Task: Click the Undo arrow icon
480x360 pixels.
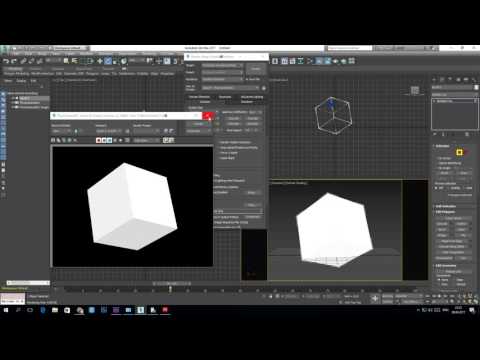Action: 6,61
